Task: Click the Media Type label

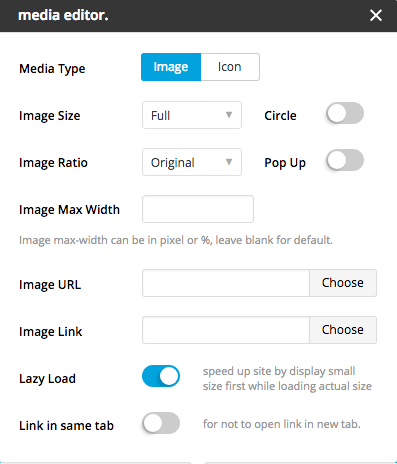Action: tap(52, 69)
